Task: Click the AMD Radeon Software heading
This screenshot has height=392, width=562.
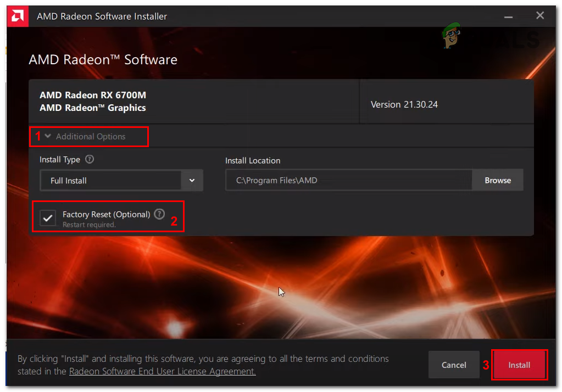Action: tap(102, 59)
